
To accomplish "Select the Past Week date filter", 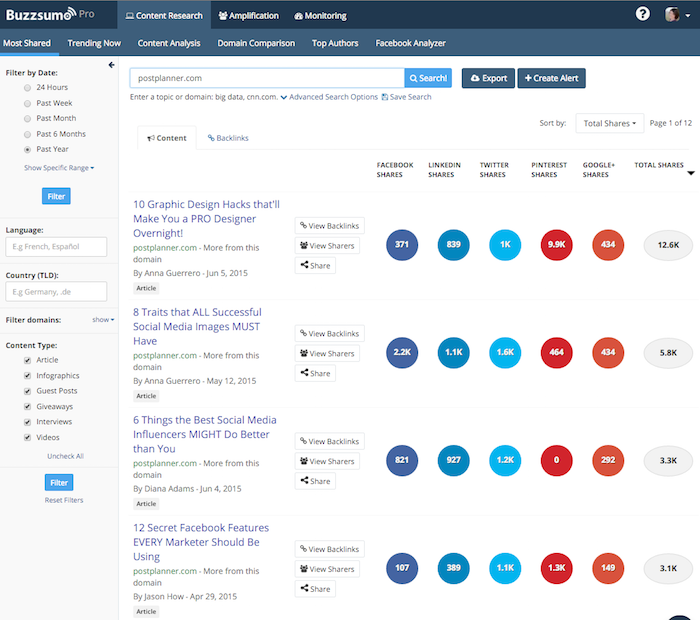I will pos(28,104).
